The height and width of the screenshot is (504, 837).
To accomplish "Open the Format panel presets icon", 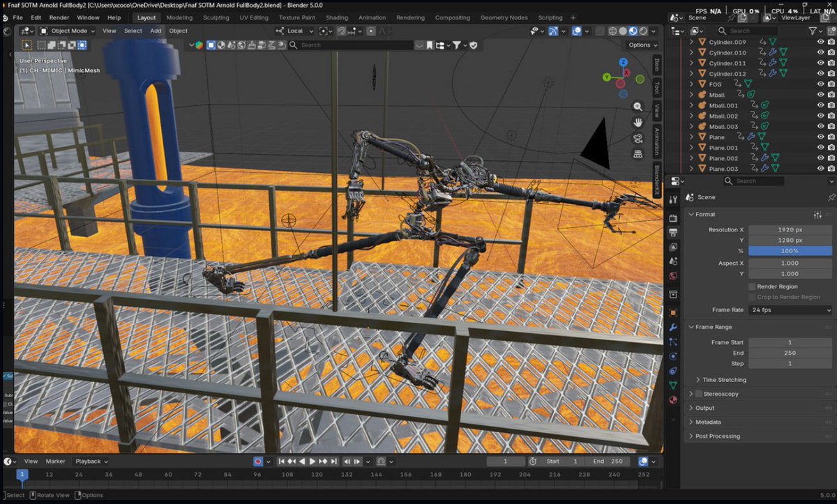I will [x=817, y=214].
